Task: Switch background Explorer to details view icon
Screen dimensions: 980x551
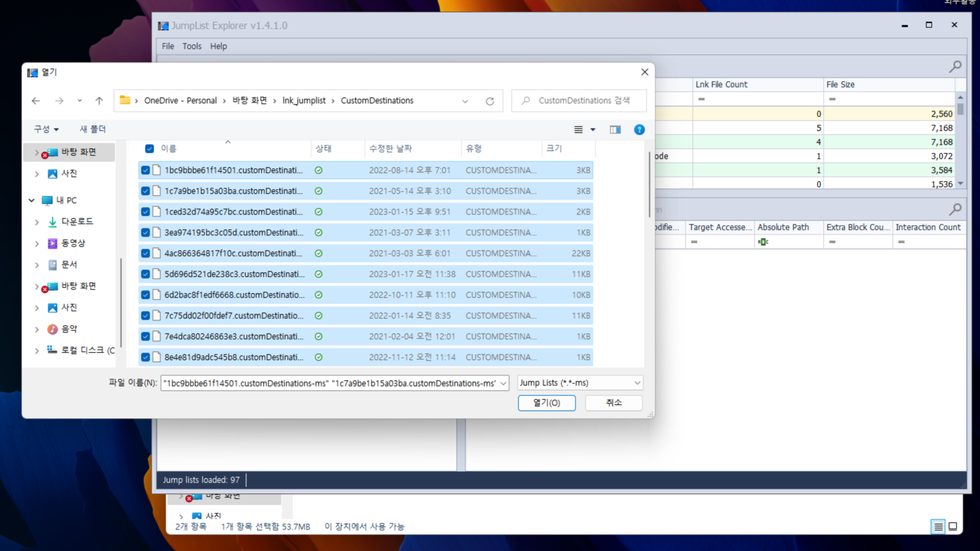Action: point(938,527)
